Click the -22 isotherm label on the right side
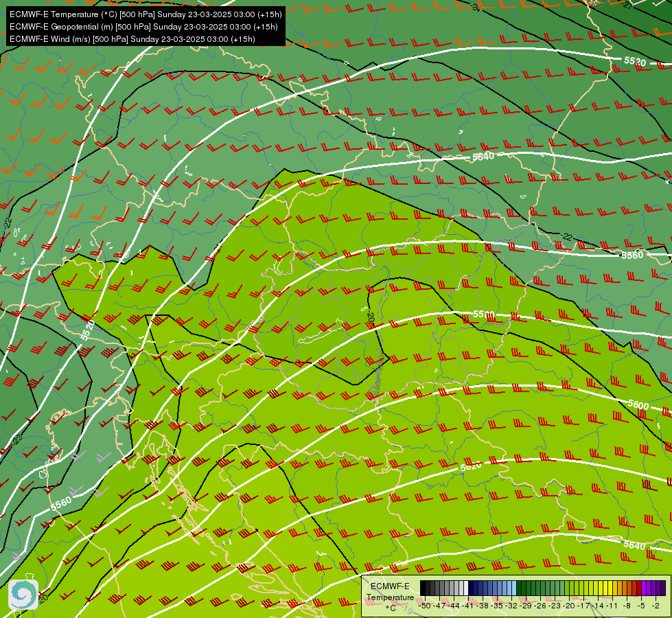 click(x=566, y=237)
